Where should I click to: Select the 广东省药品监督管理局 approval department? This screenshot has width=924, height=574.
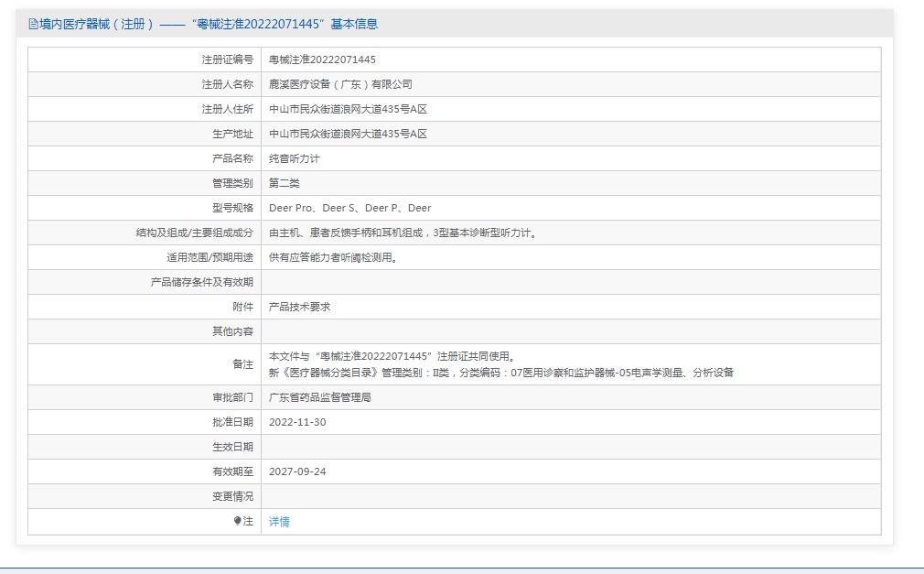click(x=320, y=397)
